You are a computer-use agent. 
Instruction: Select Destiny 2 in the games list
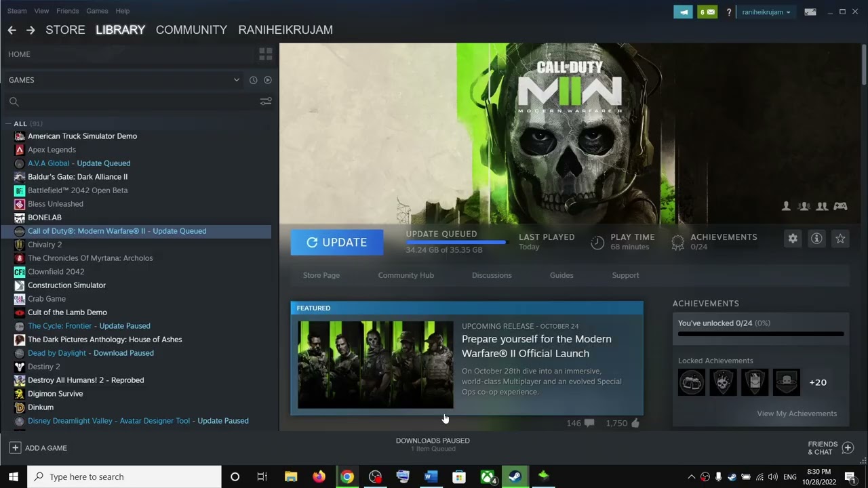click(x=43, y=367)
